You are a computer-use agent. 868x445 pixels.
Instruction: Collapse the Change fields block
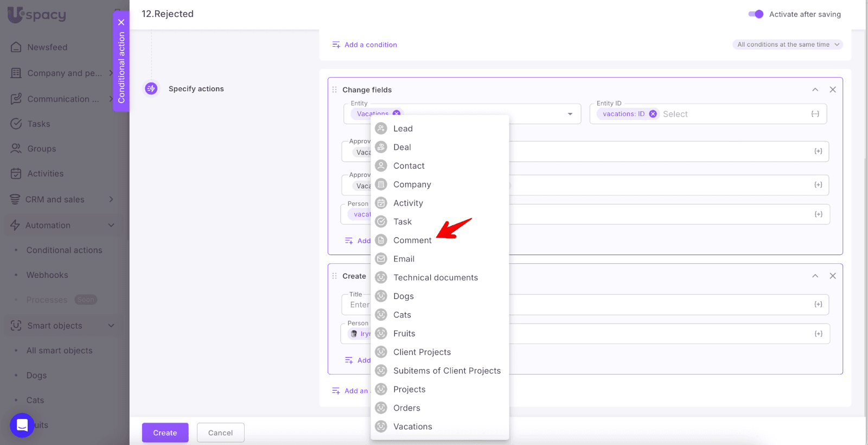click(x=815, y=90)
